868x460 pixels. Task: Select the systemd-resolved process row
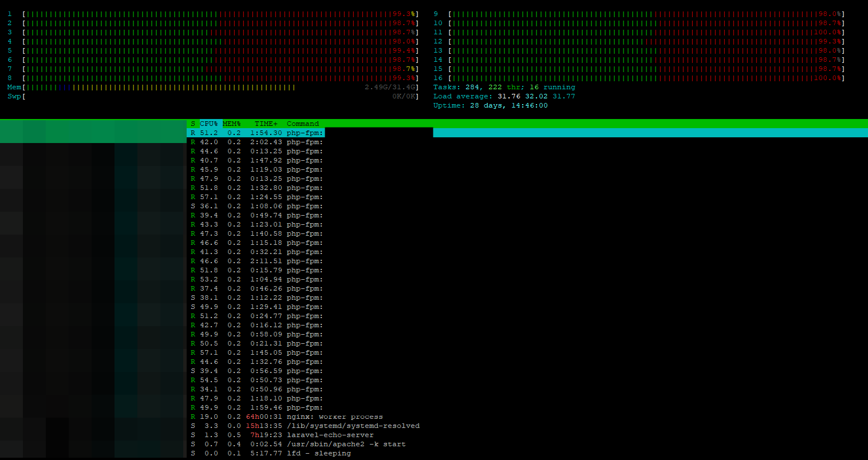(x=353, y=426)
